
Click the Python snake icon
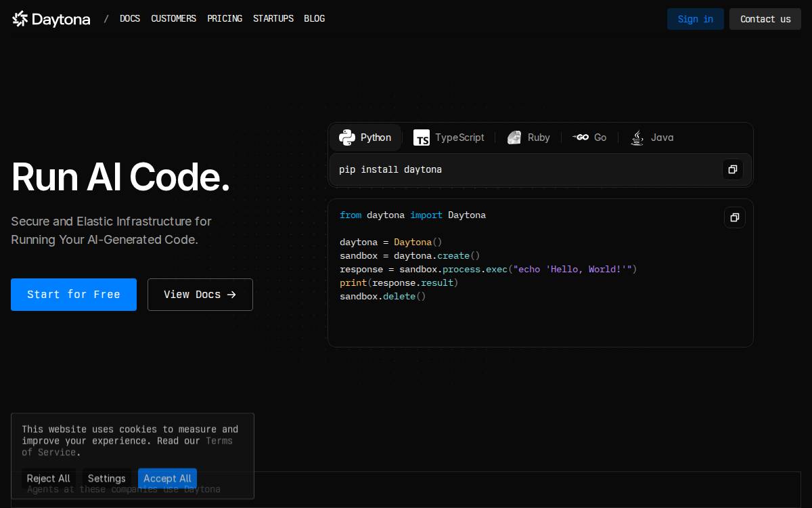click(347, 137)
